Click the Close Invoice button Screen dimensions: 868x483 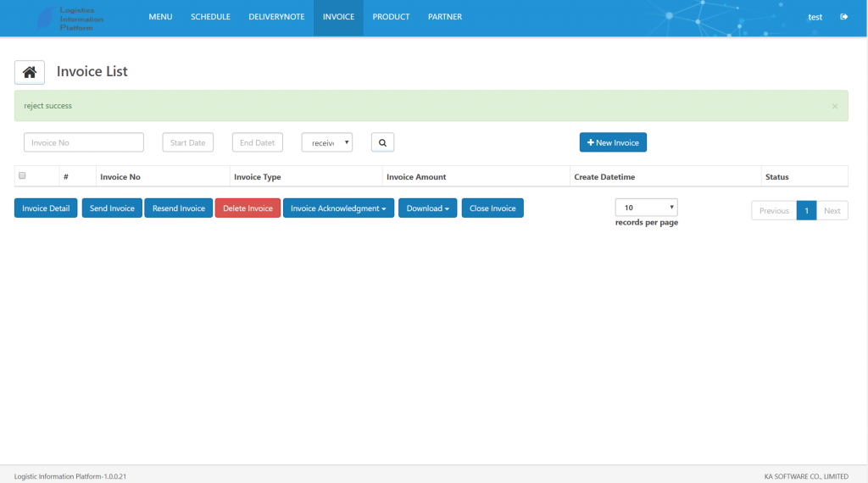(x=492, y=208)
